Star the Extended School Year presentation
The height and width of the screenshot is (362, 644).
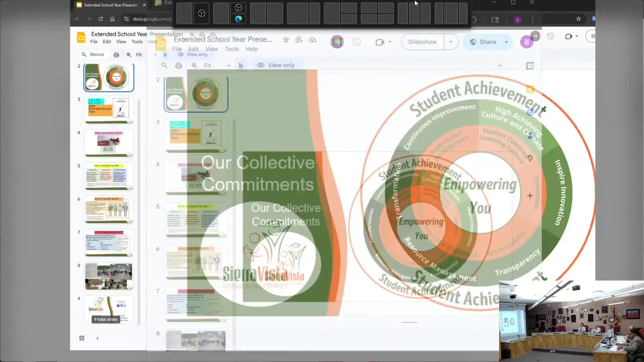click(x=286, y=40)
